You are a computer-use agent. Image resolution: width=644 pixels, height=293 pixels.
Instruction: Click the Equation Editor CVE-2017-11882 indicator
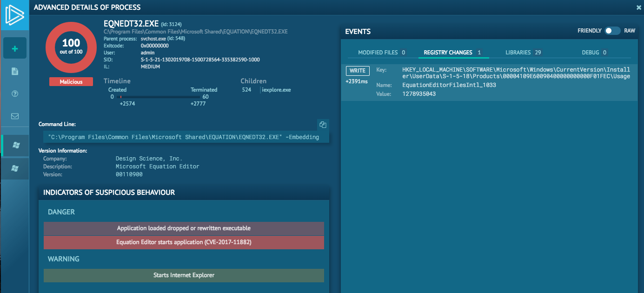(x=184, y=242)
